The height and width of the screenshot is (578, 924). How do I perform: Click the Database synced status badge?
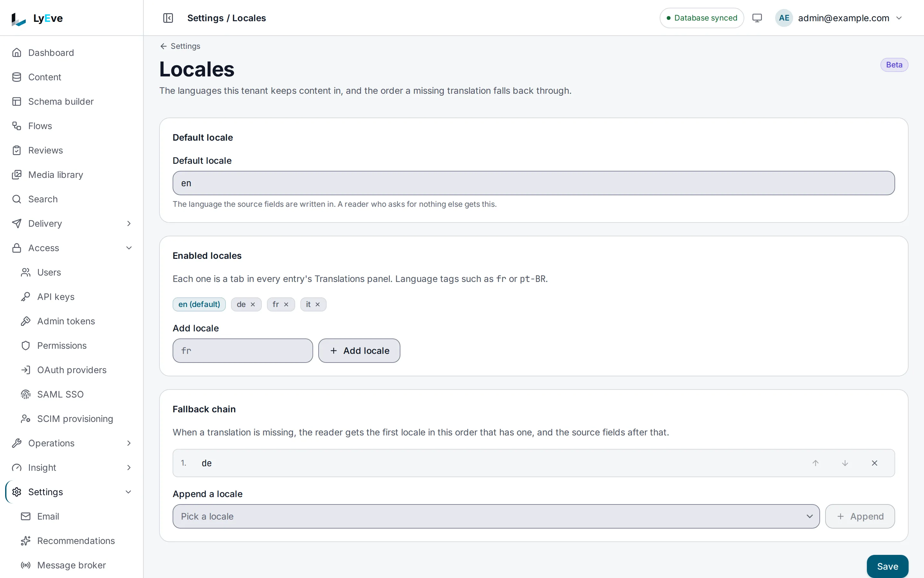pos(701,18)
